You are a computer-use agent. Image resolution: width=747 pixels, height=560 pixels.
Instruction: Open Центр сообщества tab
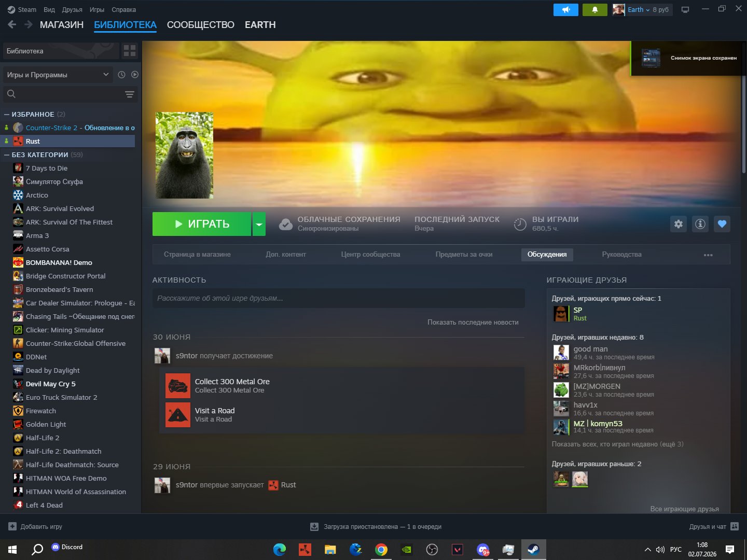coord(370,255)
